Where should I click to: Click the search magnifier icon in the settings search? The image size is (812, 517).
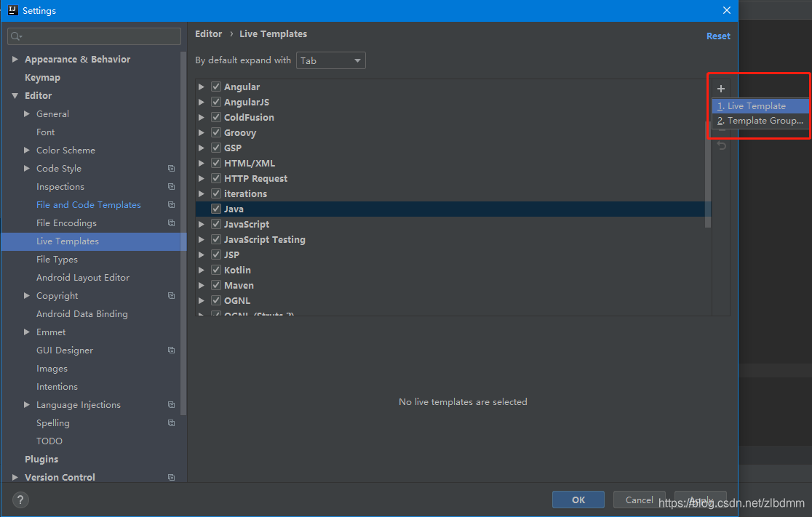pos(16,36)
